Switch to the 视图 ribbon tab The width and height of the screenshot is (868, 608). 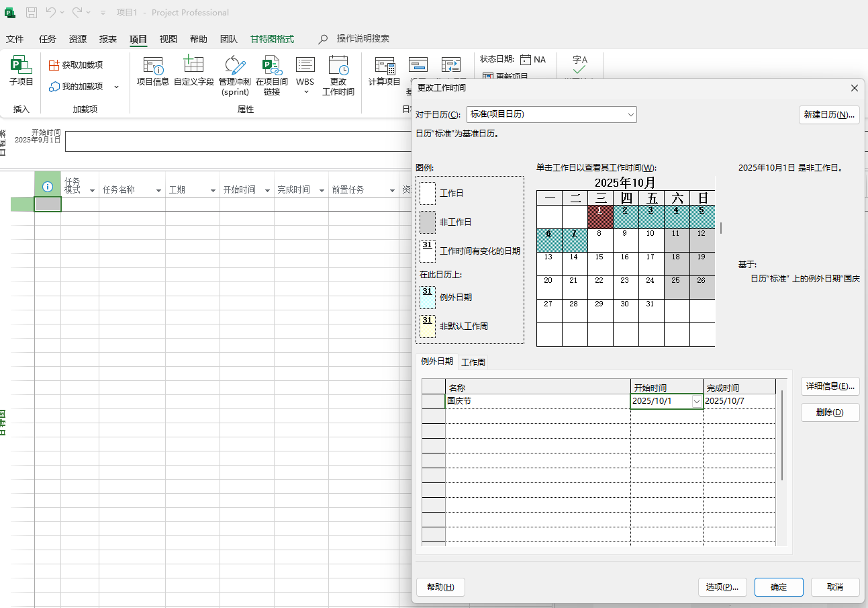pos(168,39)
